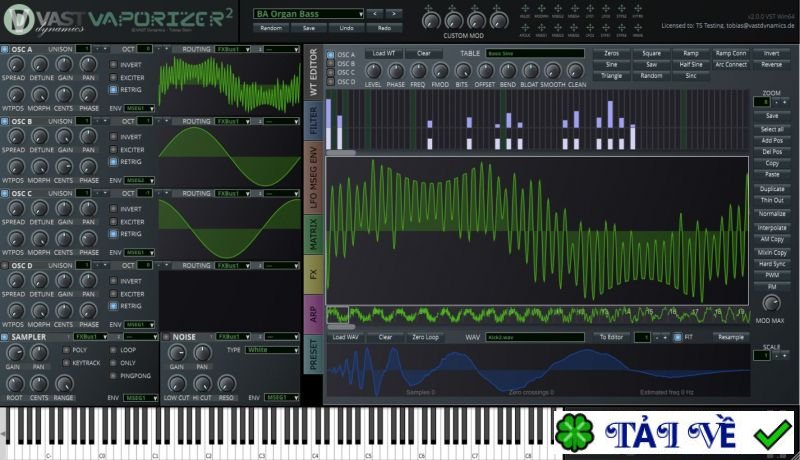Viewport: 800px width, 460px height.
Task: Open OSC B Routing FXBus1 dropdown
Action: 233,121
